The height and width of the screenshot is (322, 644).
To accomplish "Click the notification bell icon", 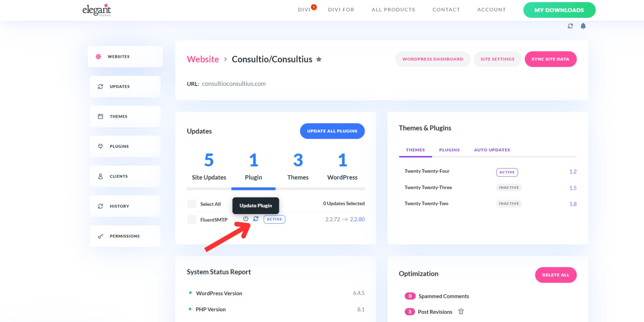I will (x=583, y=26).
